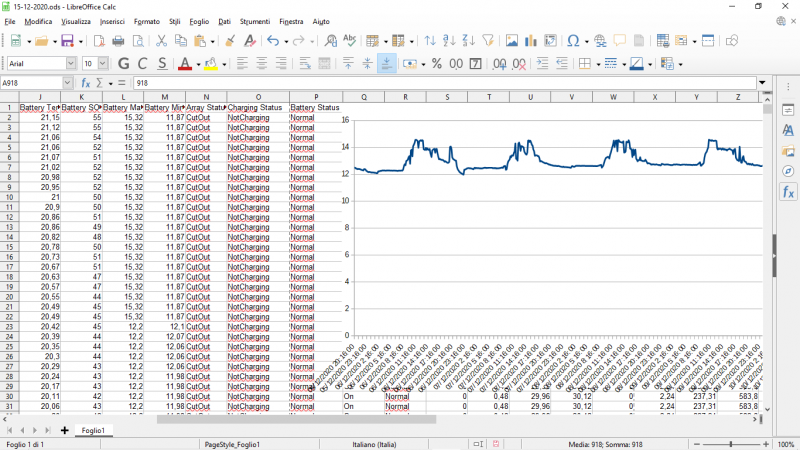This screenshot has height=450, width=800.
Task: Open the Name Box dropdown arrow
Action: tap(69, 83)
